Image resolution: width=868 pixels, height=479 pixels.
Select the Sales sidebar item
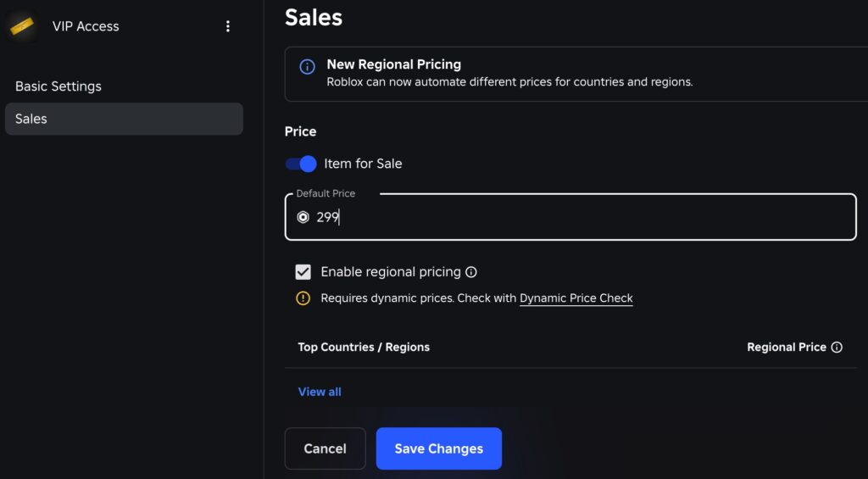coord(124,119)
